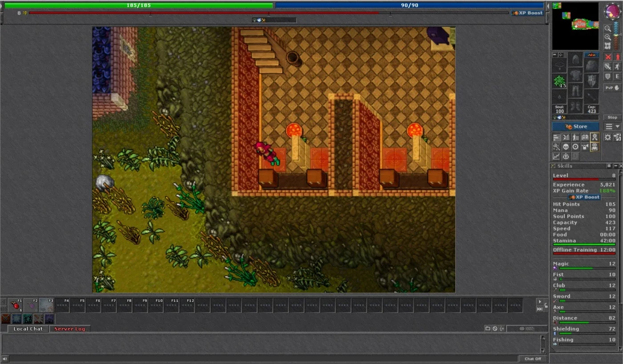Click the Shielding skill label
This screenshot has width=623, height=364.
pos(566,329)
